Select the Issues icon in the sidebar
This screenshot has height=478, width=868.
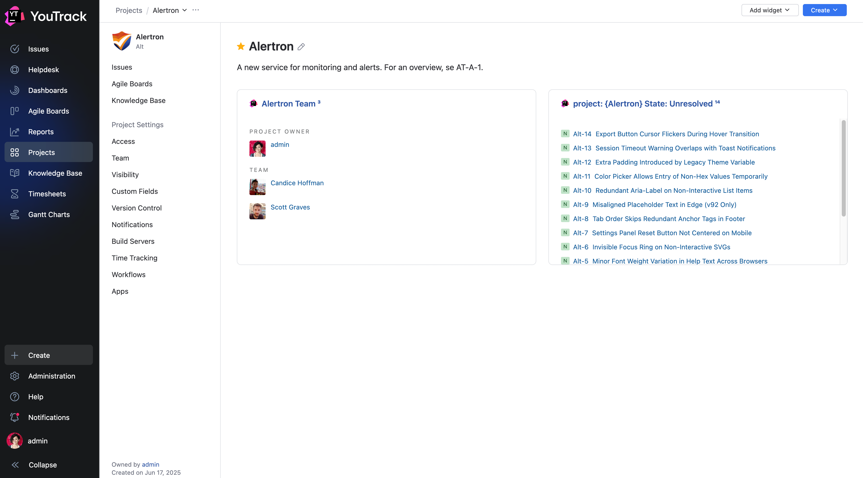(15, 49)
